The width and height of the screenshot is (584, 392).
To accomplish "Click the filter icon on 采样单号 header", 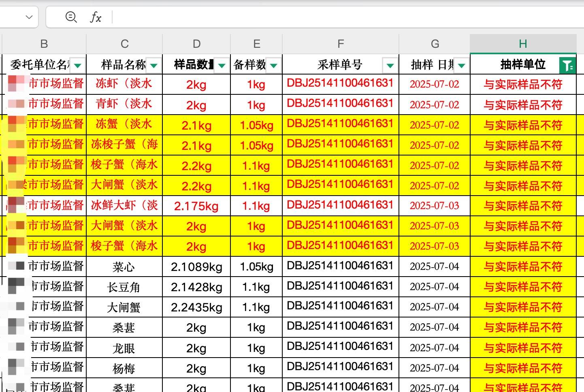I will 390,64.
